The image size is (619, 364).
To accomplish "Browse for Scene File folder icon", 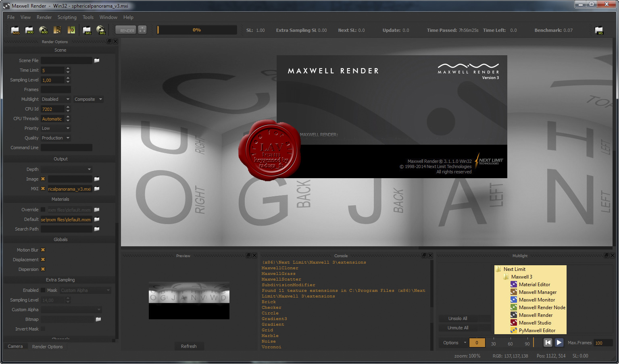I will (x=97, y=60).
